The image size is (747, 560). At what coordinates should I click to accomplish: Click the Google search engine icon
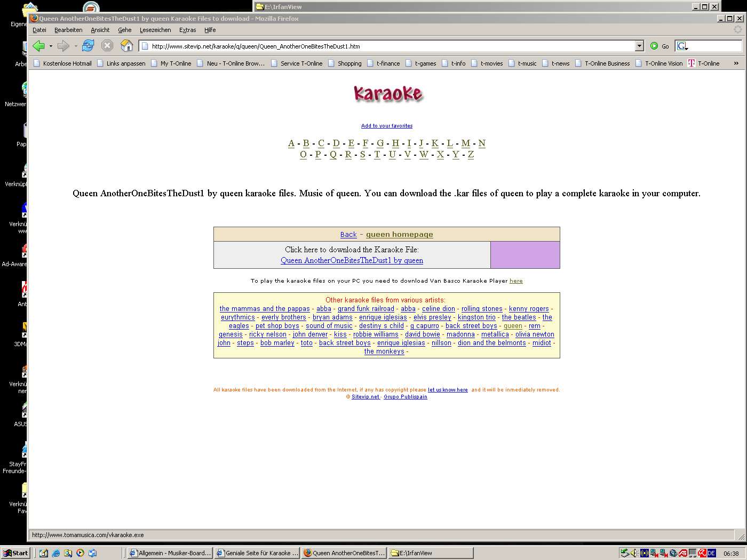[682, 46]
